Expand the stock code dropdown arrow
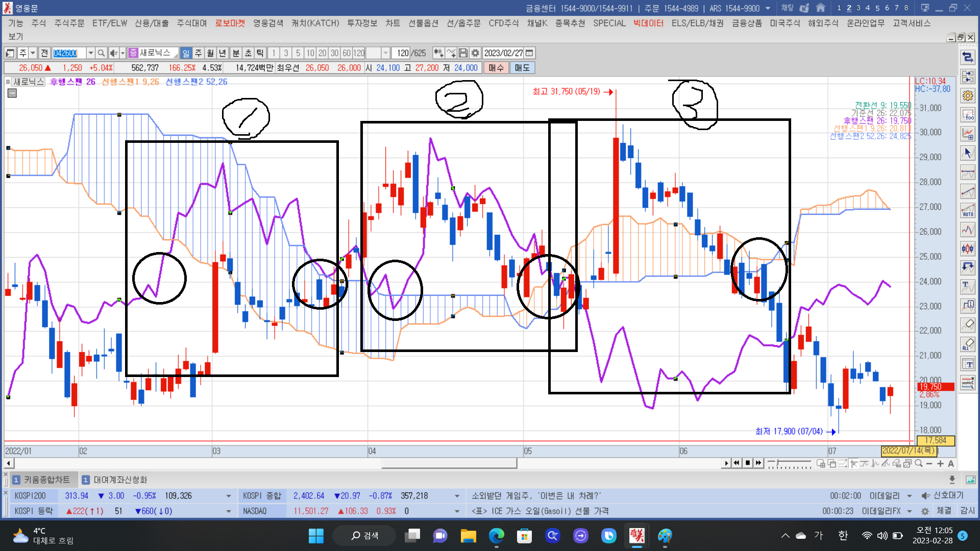This screenshot has height=551, width=980. point(90,53)
